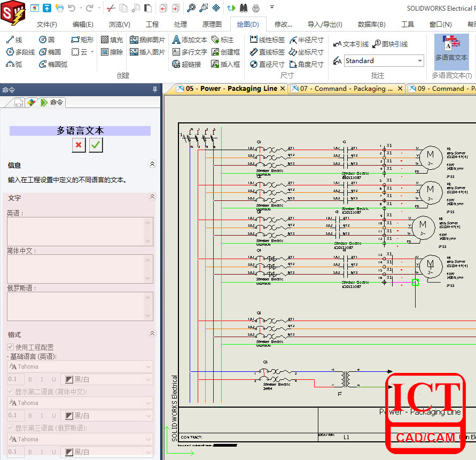Toggle italic for base language font
The width and height of the screenshot is (476, 460).
42,379
